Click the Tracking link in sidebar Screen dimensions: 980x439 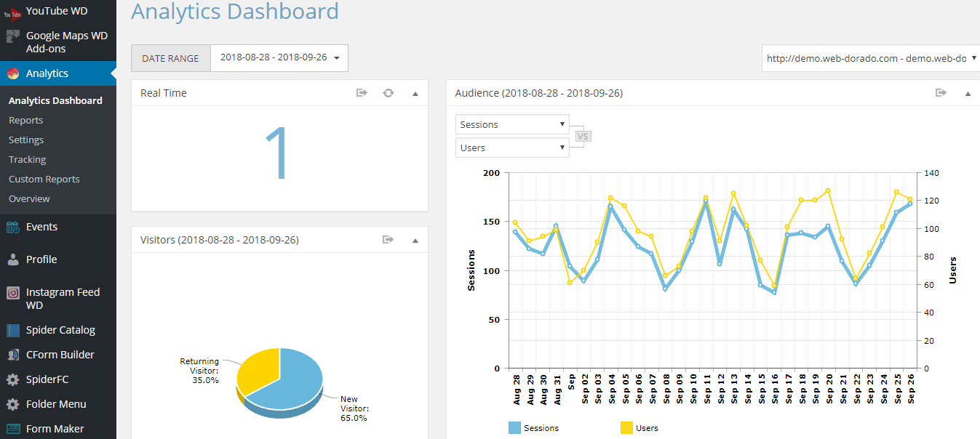tap(27, 160)
